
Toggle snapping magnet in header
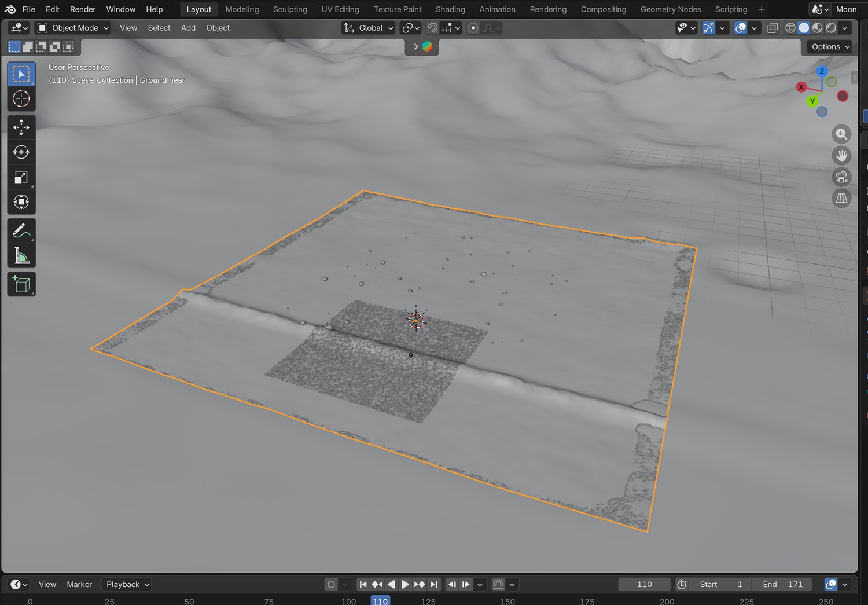[432, 28]
